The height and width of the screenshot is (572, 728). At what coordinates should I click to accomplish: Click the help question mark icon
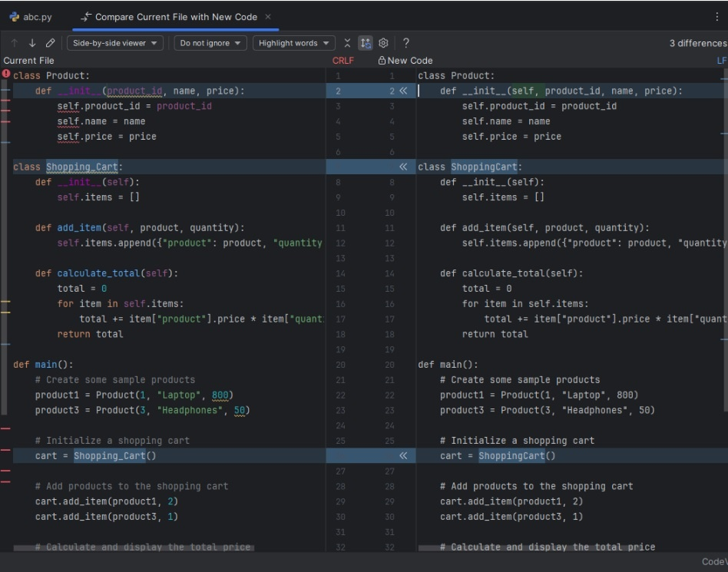(x=405, y=43)
